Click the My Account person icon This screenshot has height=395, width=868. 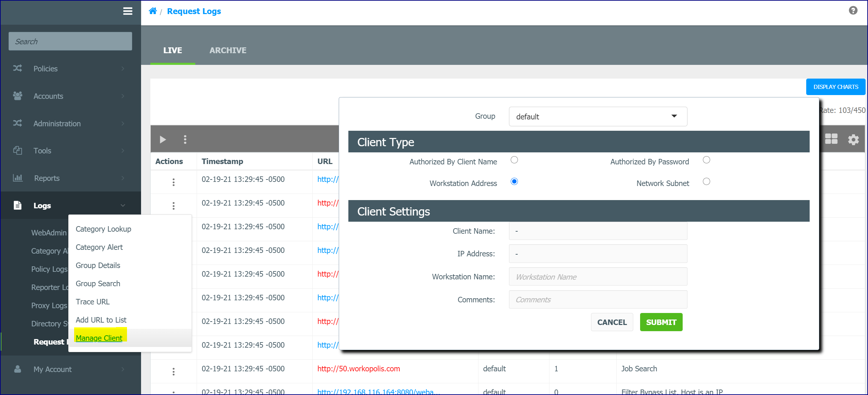click(x=18, y=369)
